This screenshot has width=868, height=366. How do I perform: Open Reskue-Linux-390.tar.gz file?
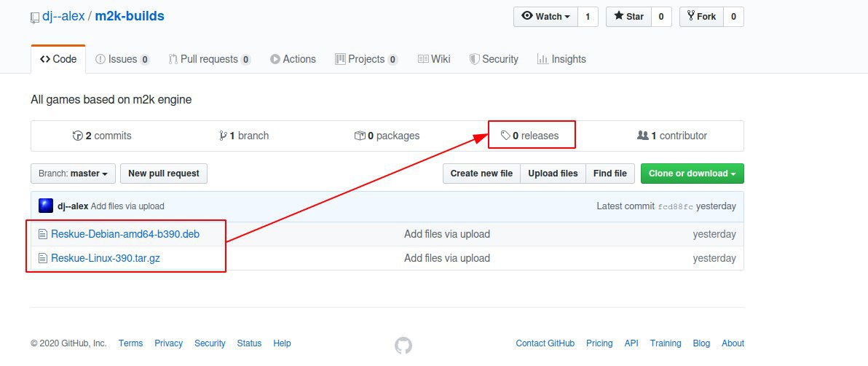[x=106, y=258]
